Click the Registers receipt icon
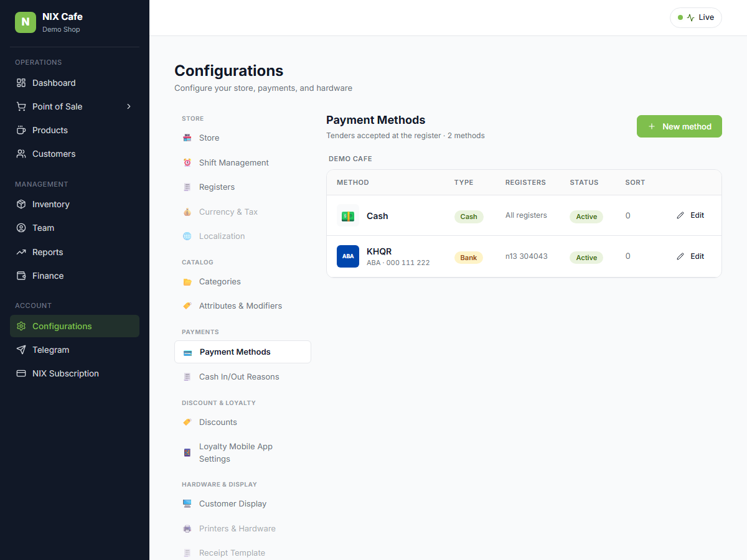The width and height of the screenshot is (747, 560). [187, 187]
